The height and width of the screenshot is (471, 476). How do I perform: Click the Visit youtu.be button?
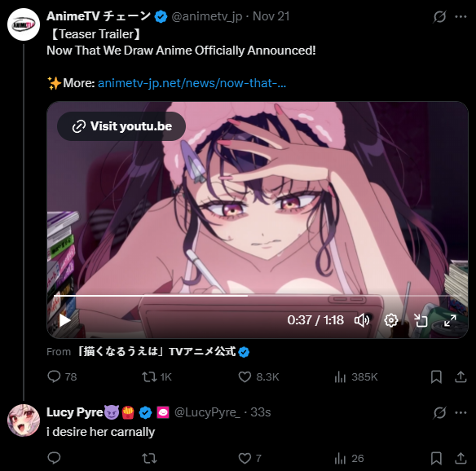(121, 126)
